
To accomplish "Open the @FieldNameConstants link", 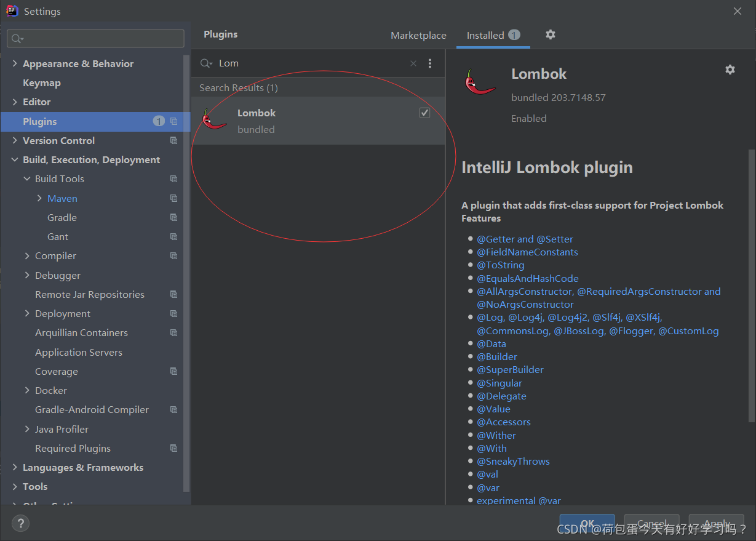I will tap(527, 252).
